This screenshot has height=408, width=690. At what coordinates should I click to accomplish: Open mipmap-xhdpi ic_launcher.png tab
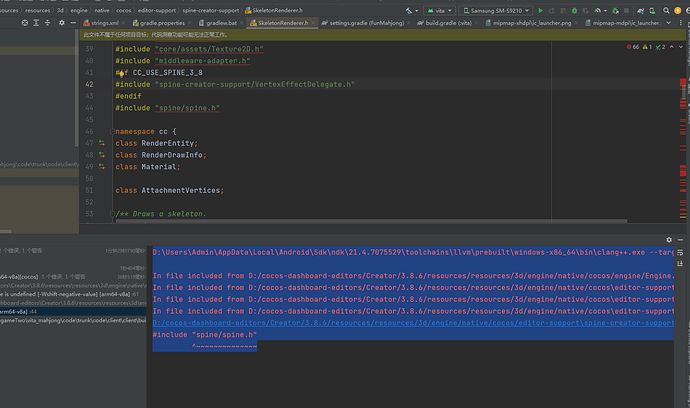(532, 23)
